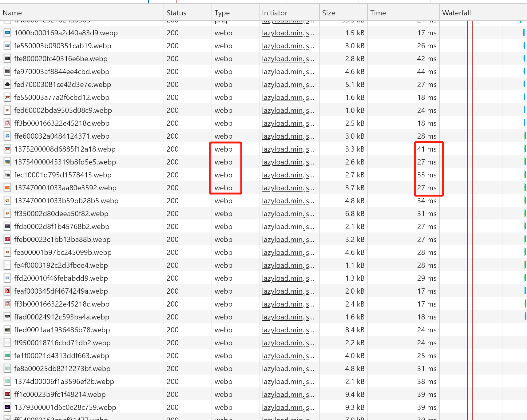Click the file icon beside fed70003081ce42d3e7e.webp
The height and width of the screenshot is (420, 527).
click(x=7, y=85)
